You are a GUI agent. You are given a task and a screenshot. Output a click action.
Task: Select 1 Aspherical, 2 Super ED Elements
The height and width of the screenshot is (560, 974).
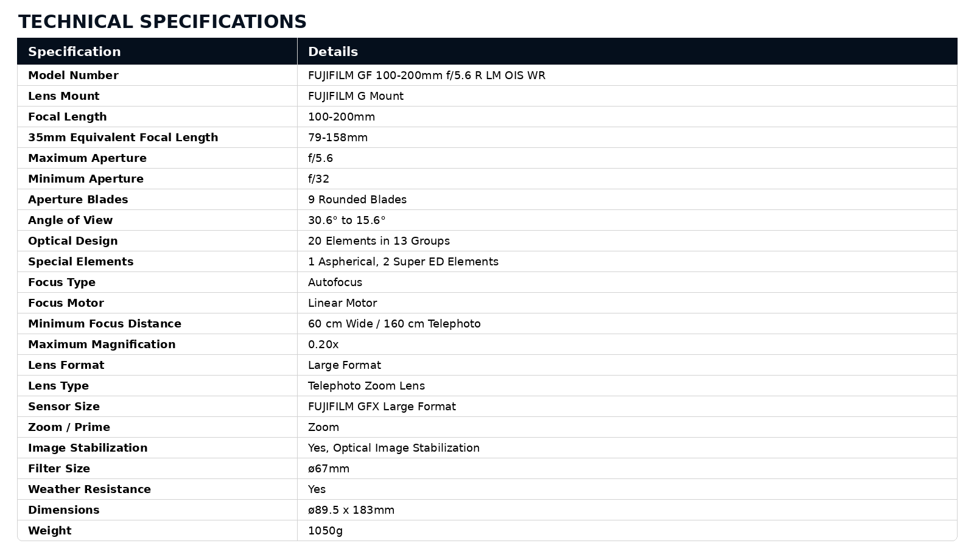click(403, 262)
